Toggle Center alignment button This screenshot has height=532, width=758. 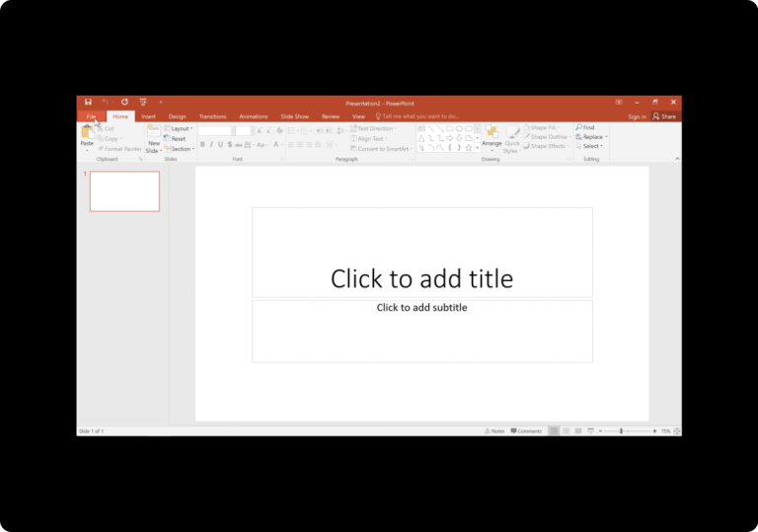pyautogui.click(x=300, y=145)
